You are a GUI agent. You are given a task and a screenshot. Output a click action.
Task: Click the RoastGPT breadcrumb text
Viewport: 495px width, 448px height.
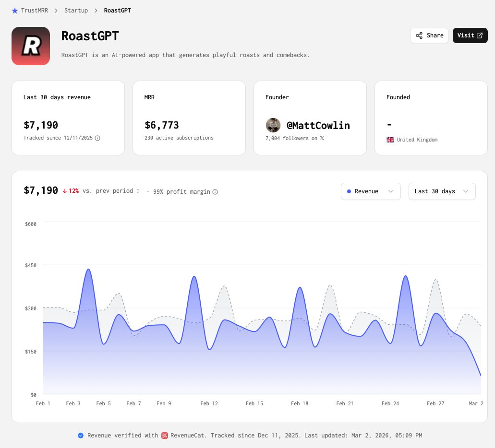pos(118,11)
